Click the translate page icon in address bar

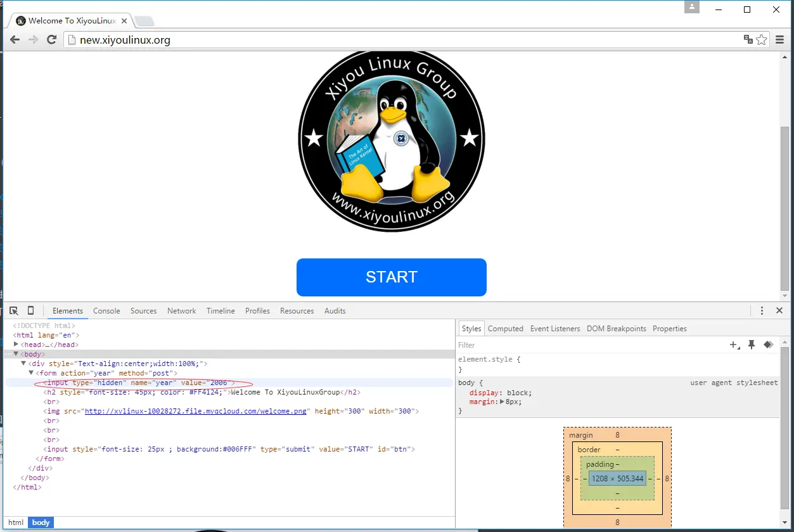(748, 39)
